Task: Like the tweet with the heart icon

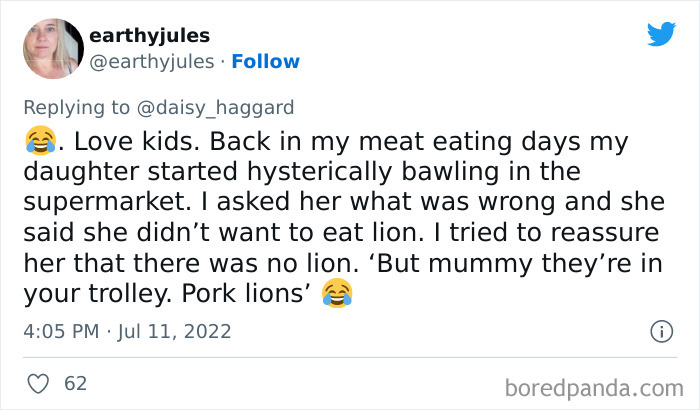Action: (40, 382)
